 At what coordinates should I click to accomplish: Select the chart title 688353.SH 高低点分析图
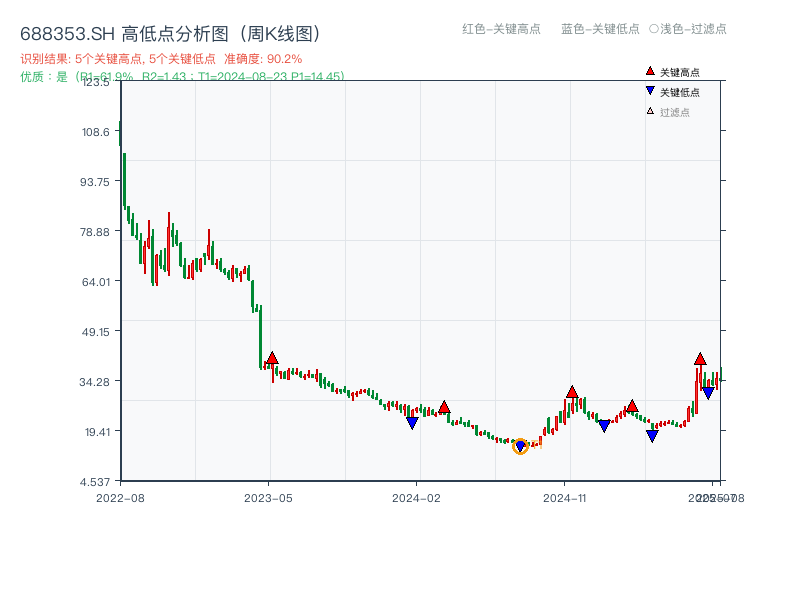pyautogui.click(x=170, y=31)
